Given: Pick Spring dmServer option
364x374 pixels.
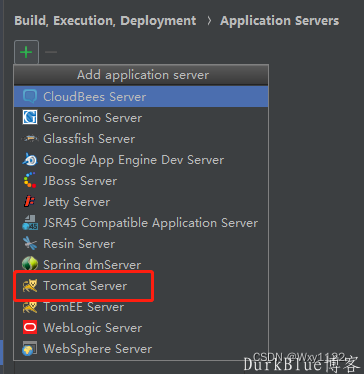Looking at the screenshot, I should [141, 265].
